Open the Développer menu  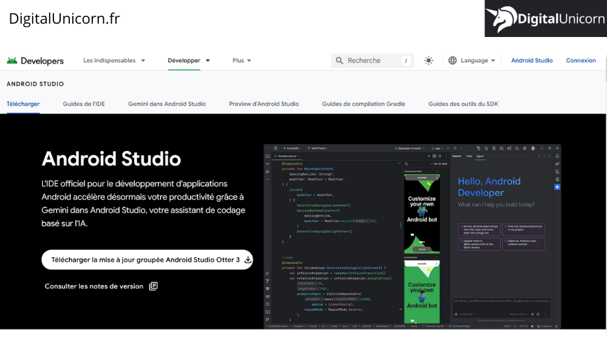pos(188,60)
